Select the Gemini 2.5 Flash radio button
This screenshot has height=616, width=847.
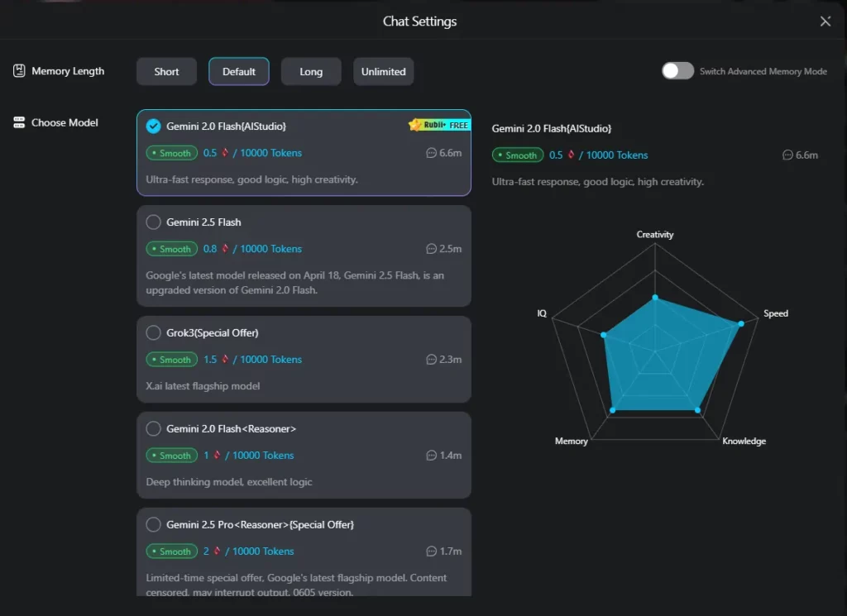pyautogui.click(x=153, y=222)
